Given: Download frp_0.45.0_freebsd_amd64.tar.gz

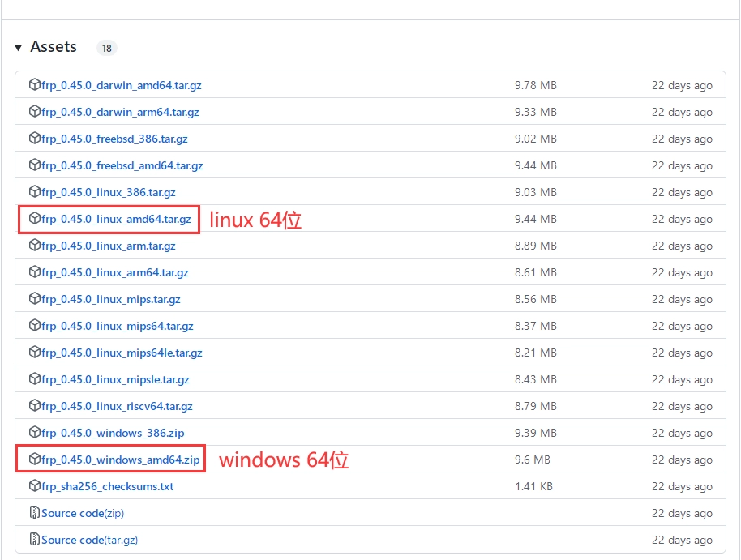Looking at the screenshot, I should pyautogui.click(x=122, y=166).
